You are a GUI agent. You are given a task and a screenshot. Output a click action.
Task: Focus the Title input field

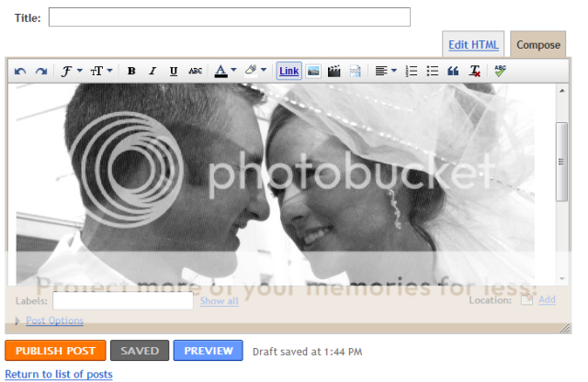(230, 17)
